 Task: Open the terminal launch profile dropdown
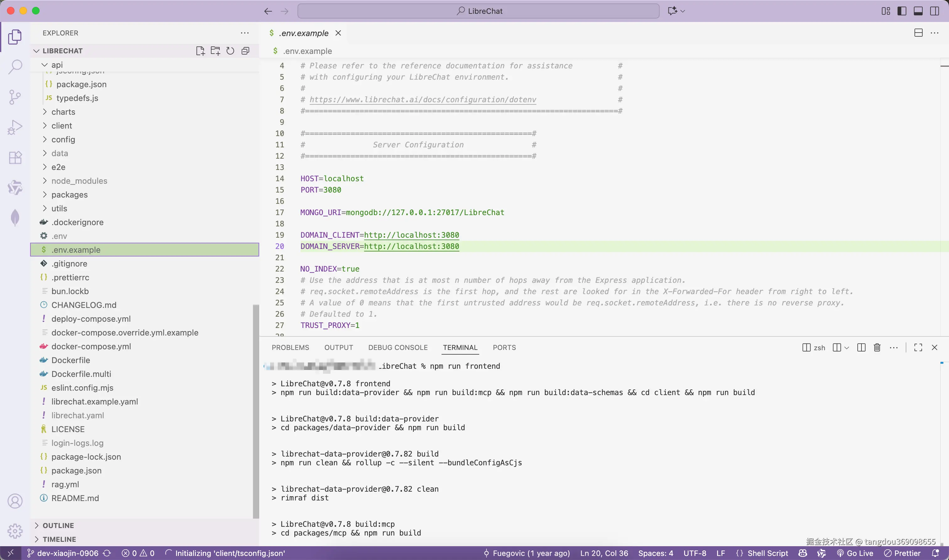pos(847,347)
